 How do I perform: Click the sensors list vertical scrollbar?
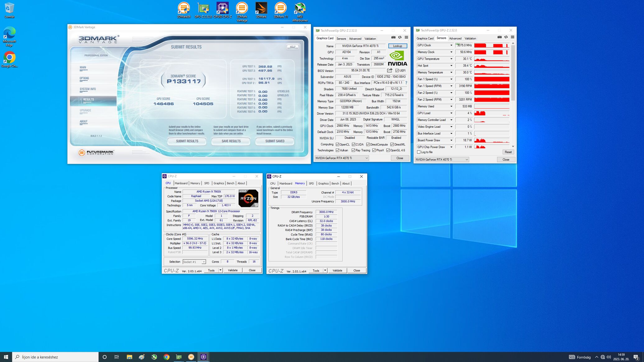click(513, 73)
